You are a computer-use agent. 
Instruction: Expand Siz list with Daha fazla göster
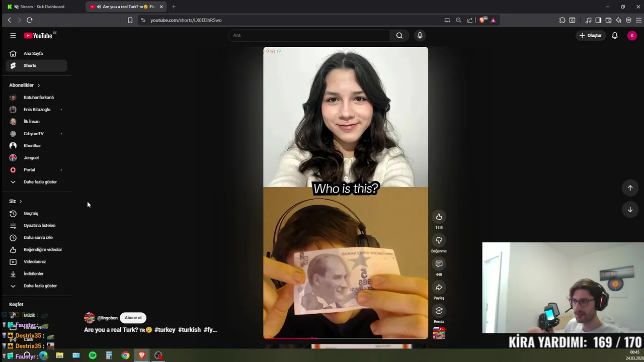tap(36, 286)
